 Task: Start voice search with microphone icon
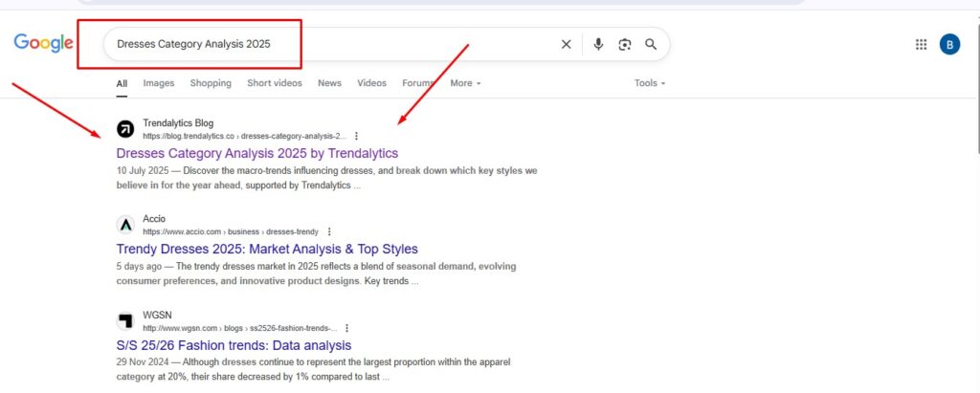click(598, 44)
